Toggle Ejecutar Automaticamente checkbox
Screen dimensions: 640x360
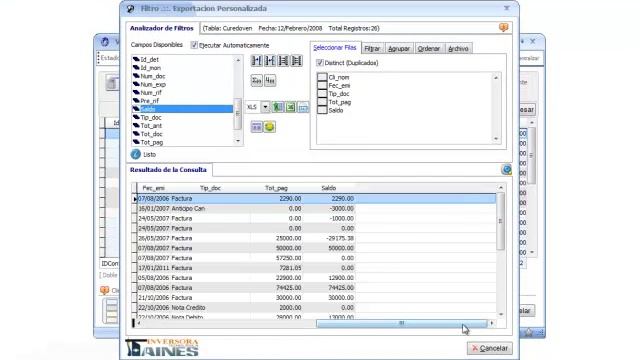[194, 45]
